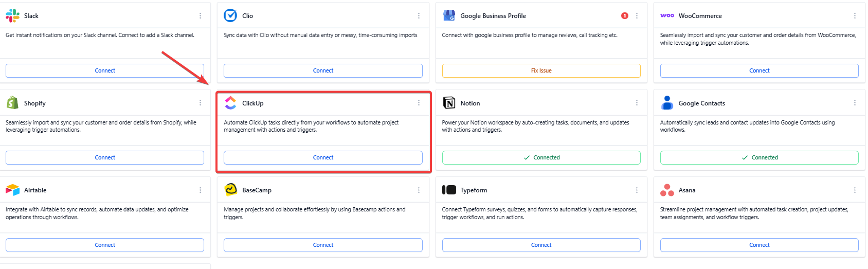The width and height of the screenshot is (868, 269).
Task: Connect the ClickUp integration
Action: (323, 157)
